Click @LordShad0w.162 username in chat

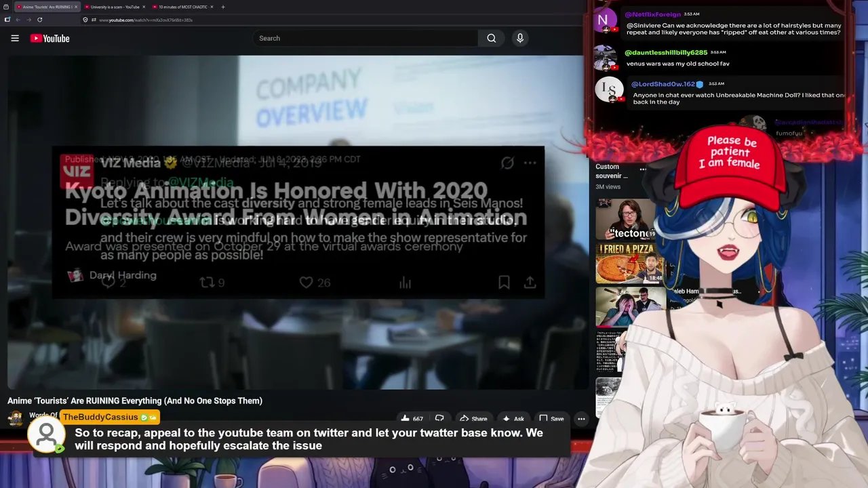[x=663, y=84]
